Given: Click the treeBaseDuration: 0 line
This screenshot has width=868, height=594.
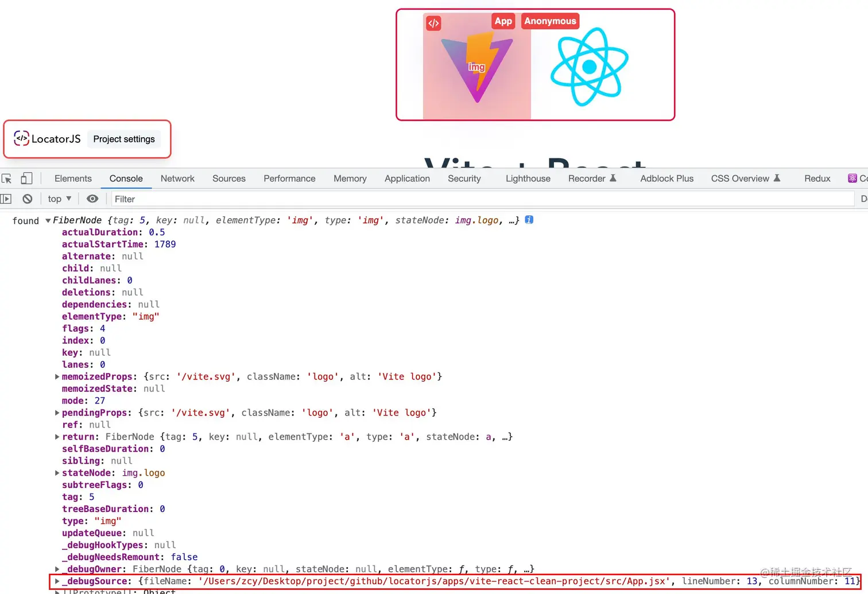Looking at the screenshot, I should pyautogui.click(x=114, y=509).
